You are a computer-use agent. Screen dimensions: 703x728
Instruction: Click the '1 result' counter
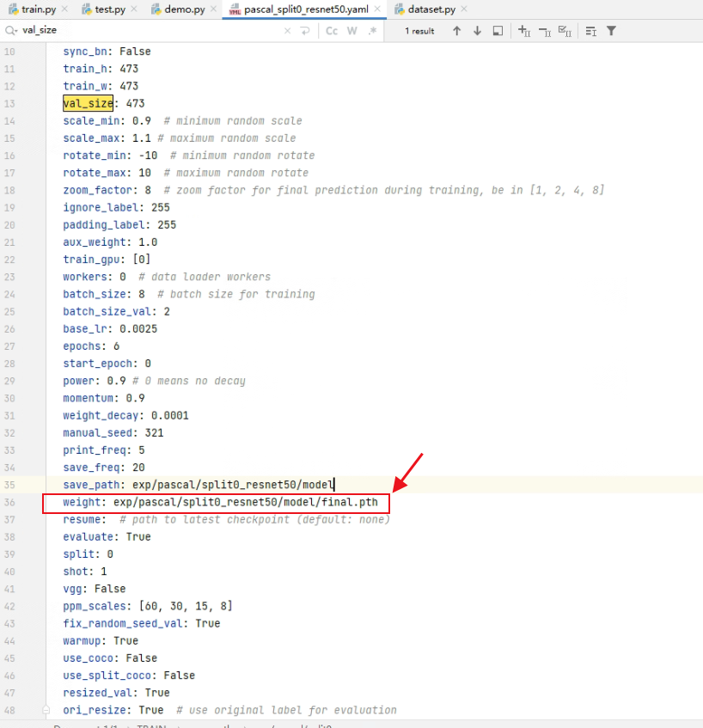tap(419, 31)
